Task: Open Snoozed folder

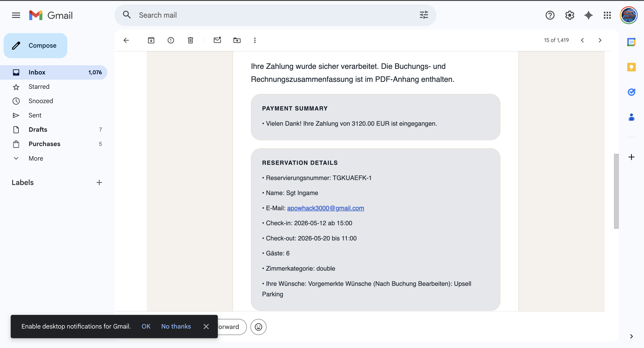Action: point(53,101)
